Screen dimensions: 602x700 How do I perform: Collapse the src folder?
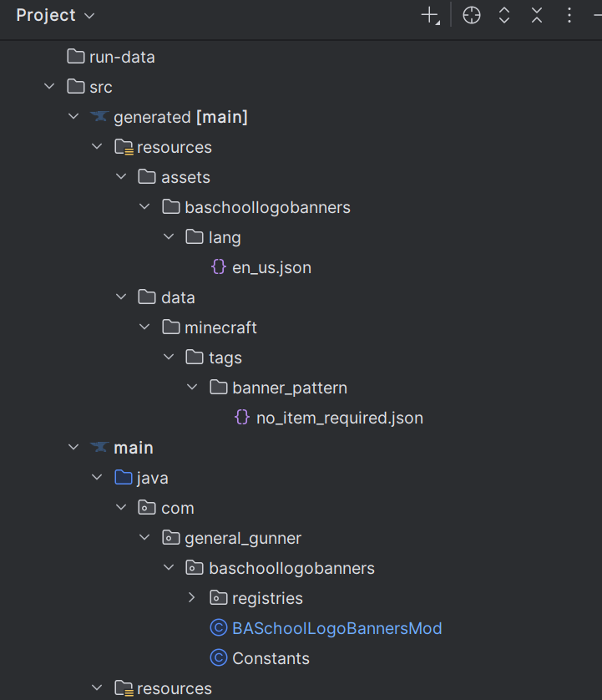point(49,86)
